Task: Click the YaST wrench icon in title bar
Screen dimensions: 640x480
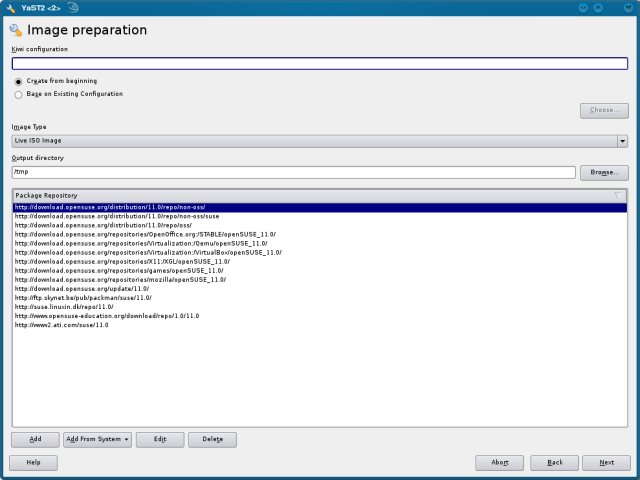Action: (x=11, y=8)
